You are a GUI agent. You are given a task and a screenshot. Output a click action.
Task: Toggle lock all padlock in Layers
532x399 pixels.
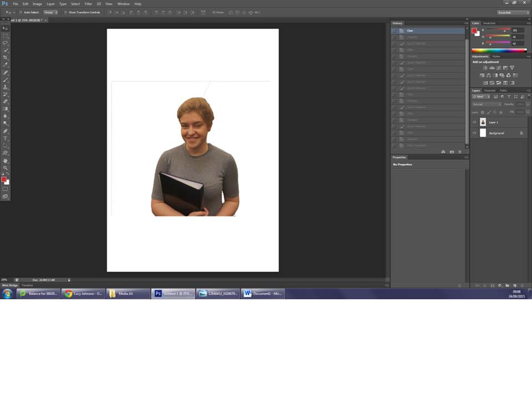[501, 112]
